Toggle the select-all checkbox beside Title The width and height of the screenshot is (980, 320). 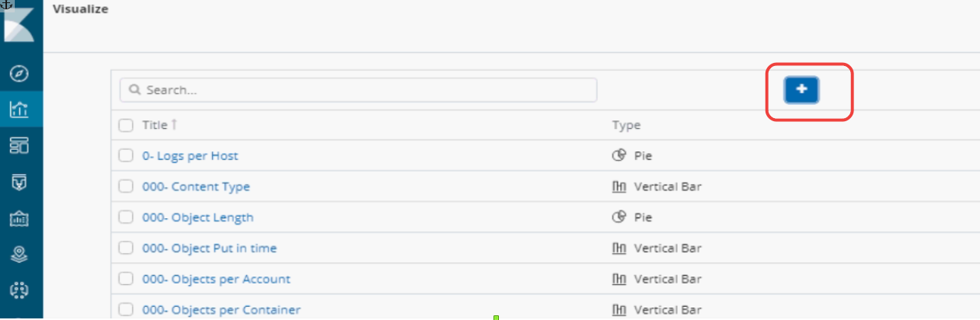pyautogui.click(x=126, y=125)
